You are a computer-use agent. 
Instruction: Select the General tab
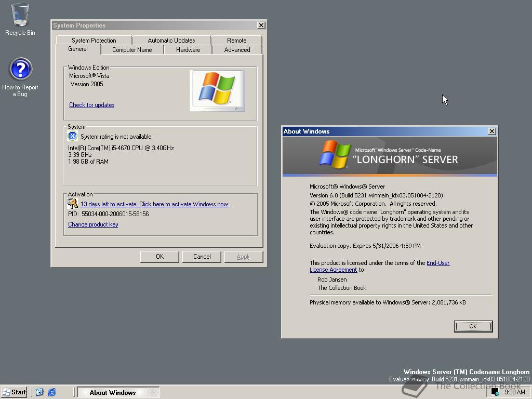(78, 49)
